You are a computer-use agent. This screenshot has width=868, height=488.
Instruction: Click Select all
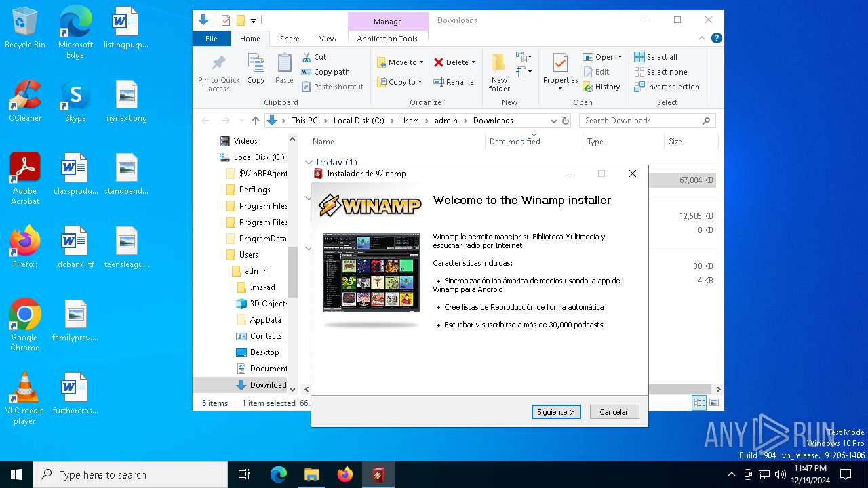click(x=656, y=57)
